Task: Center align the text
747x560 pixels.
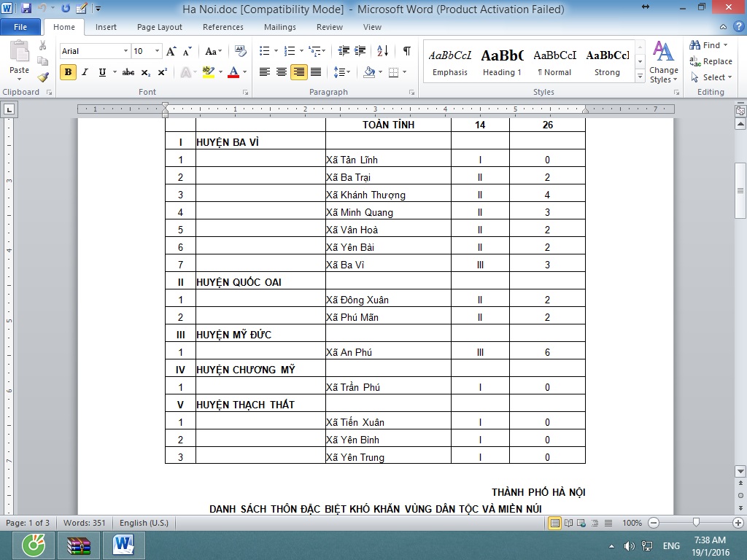Action: coord(281,72)
